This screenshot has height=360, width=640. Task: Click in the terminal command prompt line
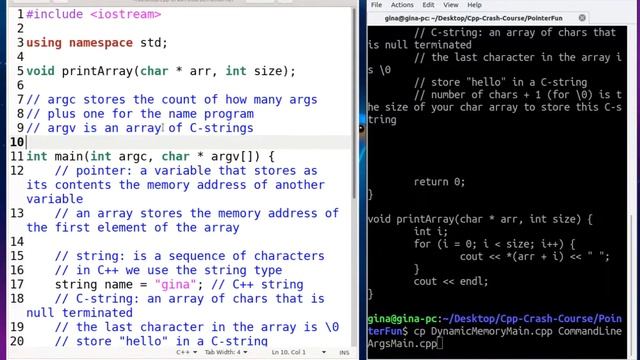click(494, 331)
